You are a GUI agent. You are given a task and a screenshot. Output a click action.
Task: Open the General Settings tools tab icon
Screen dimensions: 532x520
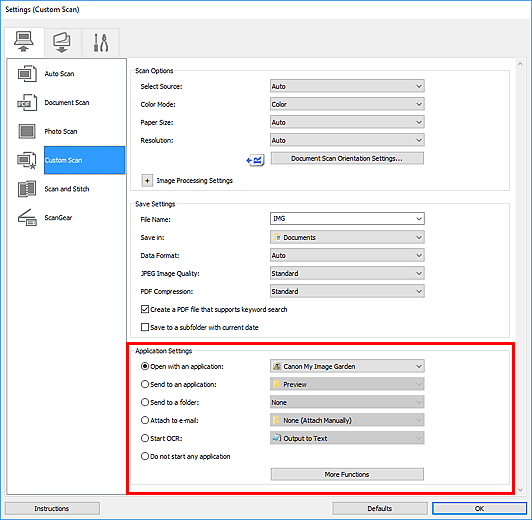point(101,42)
